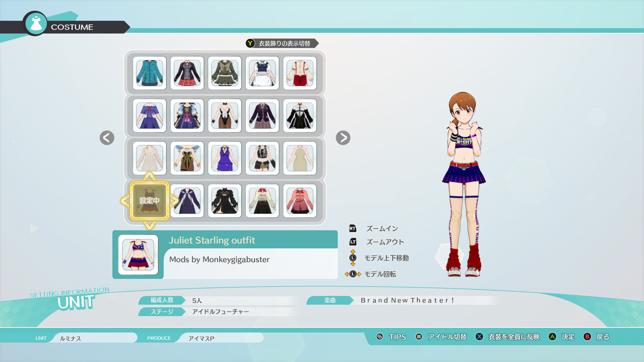Viewport: 644px width, 362px height.
Task: Choose the dark purple blazer uniform
Action: 262,116
